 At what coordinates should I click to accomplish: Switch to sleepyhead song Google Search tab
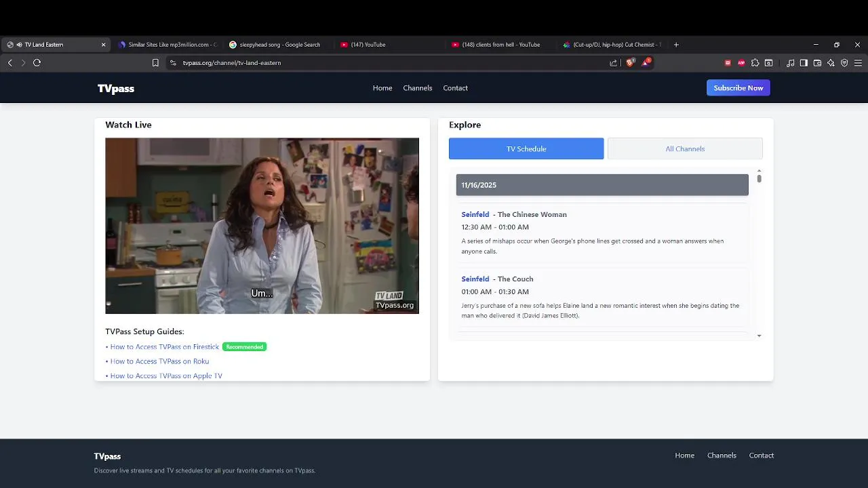[x=278, y=45]
